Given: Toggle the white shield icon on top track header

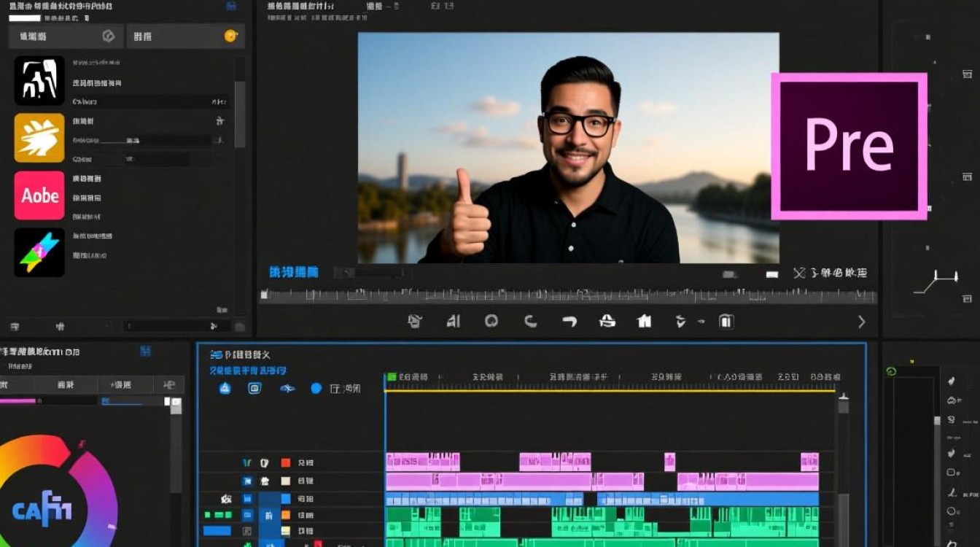Looking at the screenshot, I should point(265,462).
